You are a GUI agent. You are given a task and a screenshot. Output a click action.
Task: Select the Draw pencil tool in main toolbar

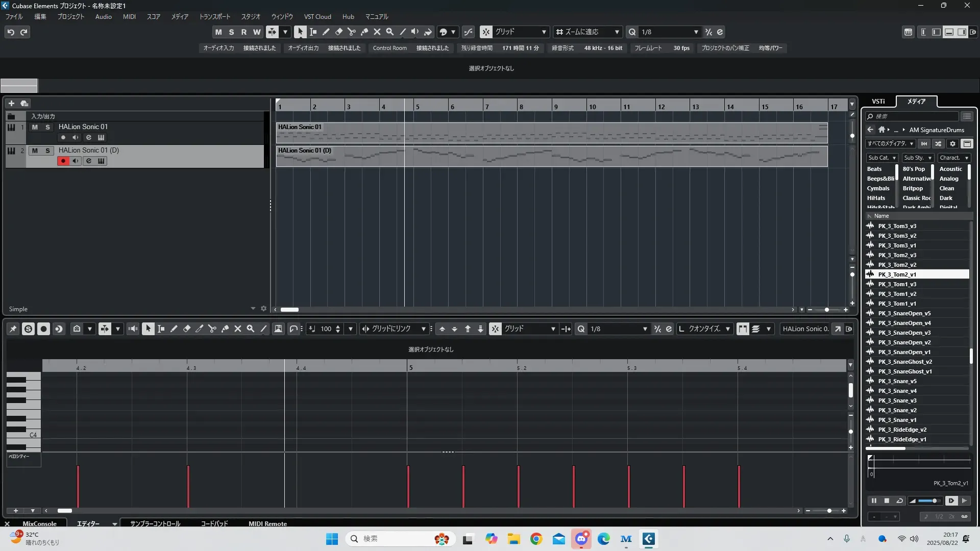coord(326,32)
